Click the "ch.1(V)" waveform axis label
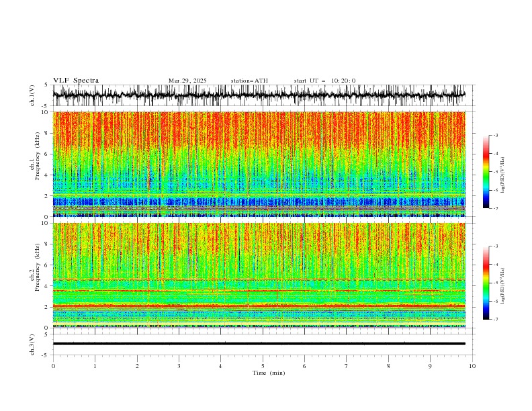The height and width of the screenshot is (411, 532). [32, 95]
